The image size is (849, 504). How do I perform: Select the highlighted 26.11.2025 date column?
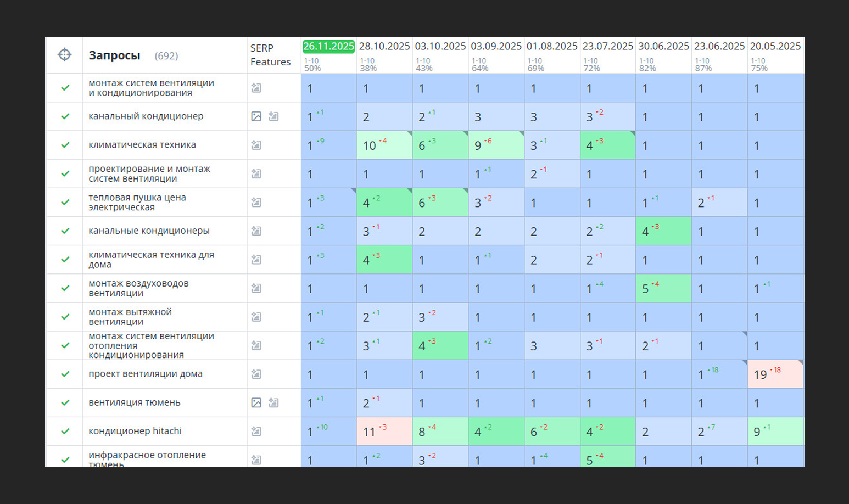click(328, 46)
